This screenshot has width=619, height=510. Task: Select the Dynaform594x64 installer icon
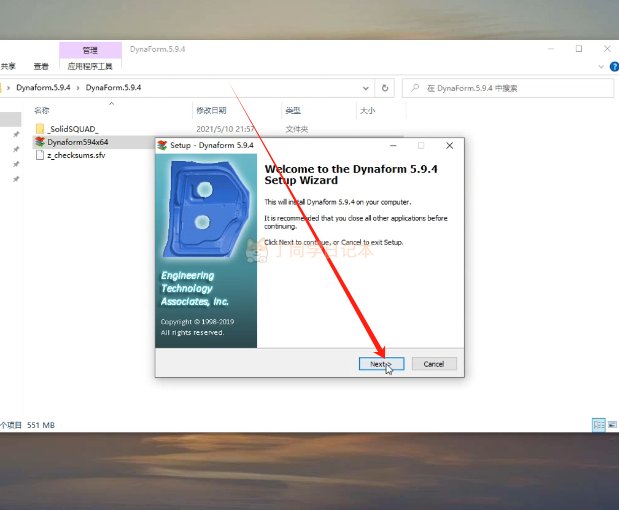(x=40, y=142)
